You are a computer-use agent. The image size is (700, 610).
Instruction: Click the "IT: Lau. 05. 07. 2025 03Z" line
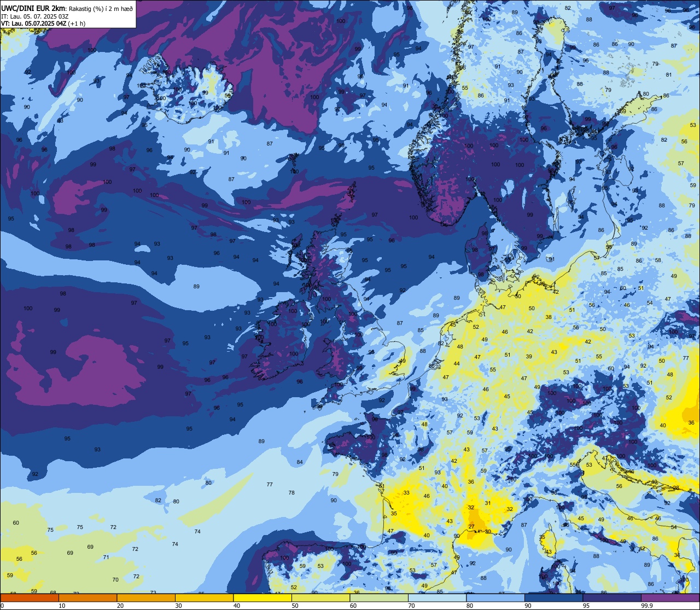click(35, 16)
